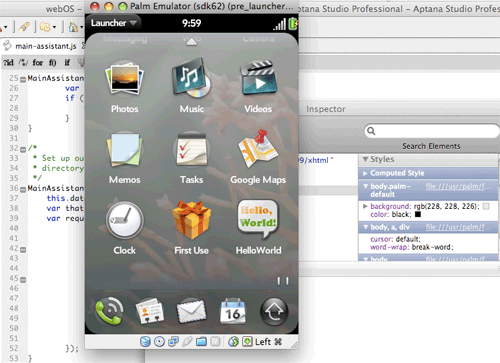Tap the up arrow at top of launcher
500x363 pixels.
pos(191,41)
